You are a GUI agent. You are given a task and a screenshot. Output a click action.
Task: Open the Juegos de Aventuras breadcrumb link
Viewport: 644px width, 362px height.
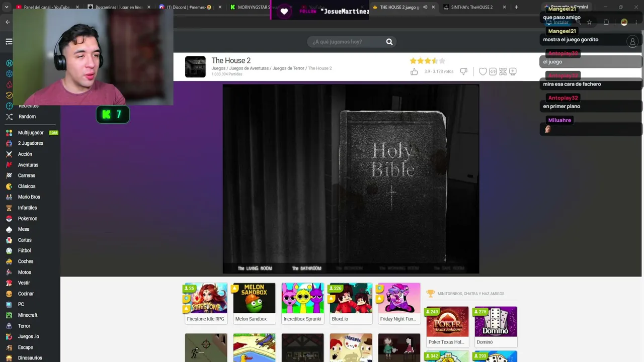249,68
